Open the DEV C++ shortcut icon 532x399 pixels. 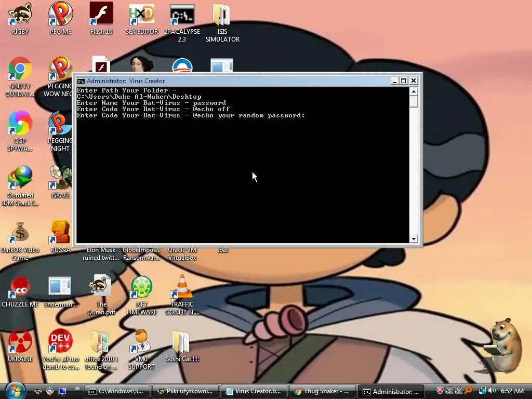point(60,341)
